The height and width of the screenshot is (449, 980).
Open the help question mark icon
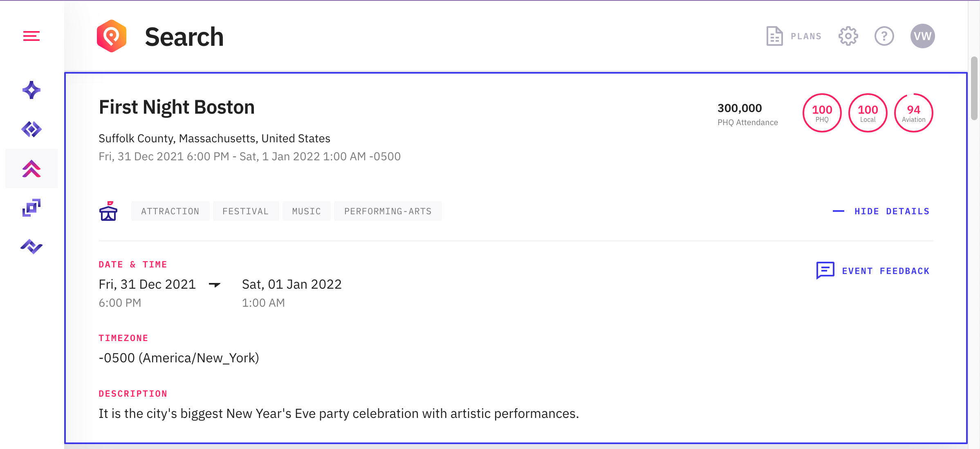884,36
